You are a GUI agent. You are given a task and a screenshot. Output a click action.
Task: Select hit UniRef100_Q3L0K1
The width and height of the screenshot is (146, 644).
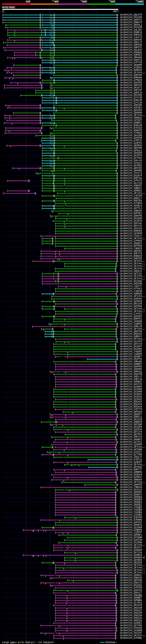131,30
